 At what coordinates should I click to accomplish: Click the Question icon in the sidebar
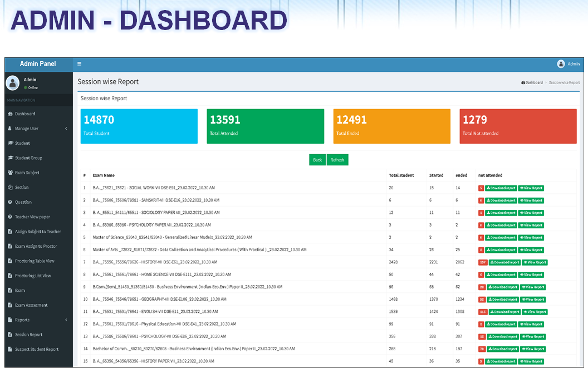tap(10, 202)
